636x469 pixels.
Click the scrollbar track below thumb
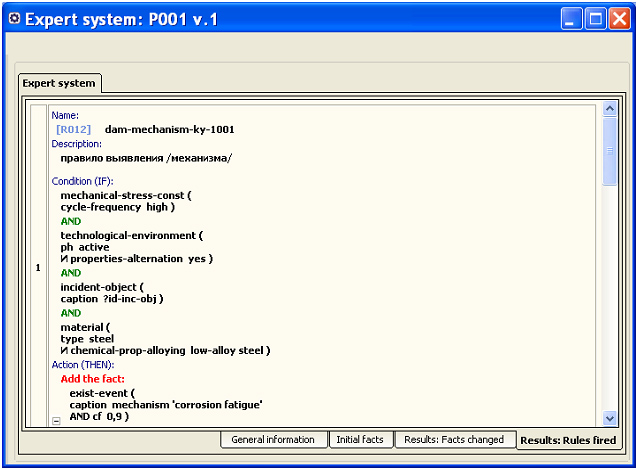tap(610, 298)
